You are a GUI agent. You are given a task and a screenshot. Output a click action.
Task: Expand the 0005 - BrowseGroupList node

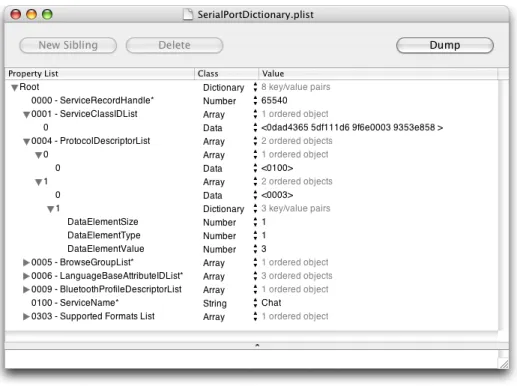26,262
